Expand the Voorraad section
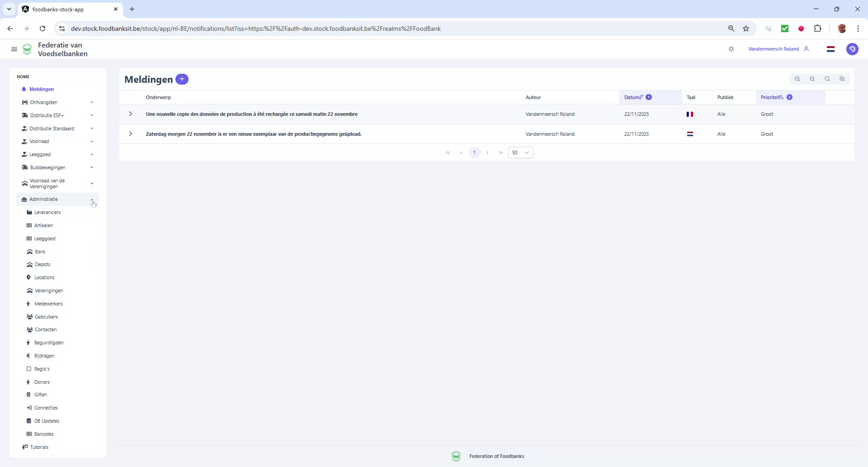 pyautogui.click(x=40, y=141)
